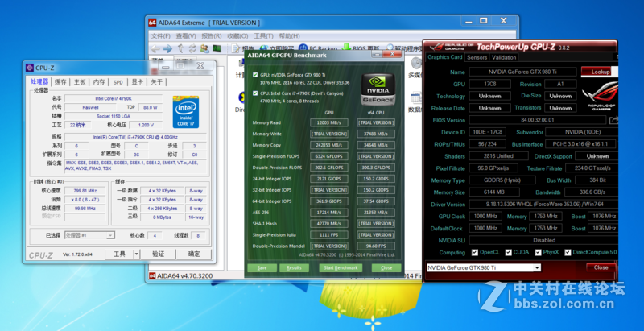The width and height of the screenshot is (644, 331).
Task: Toggle CPU i7-4790K benchmark checkbox
Action: (255, 93)
